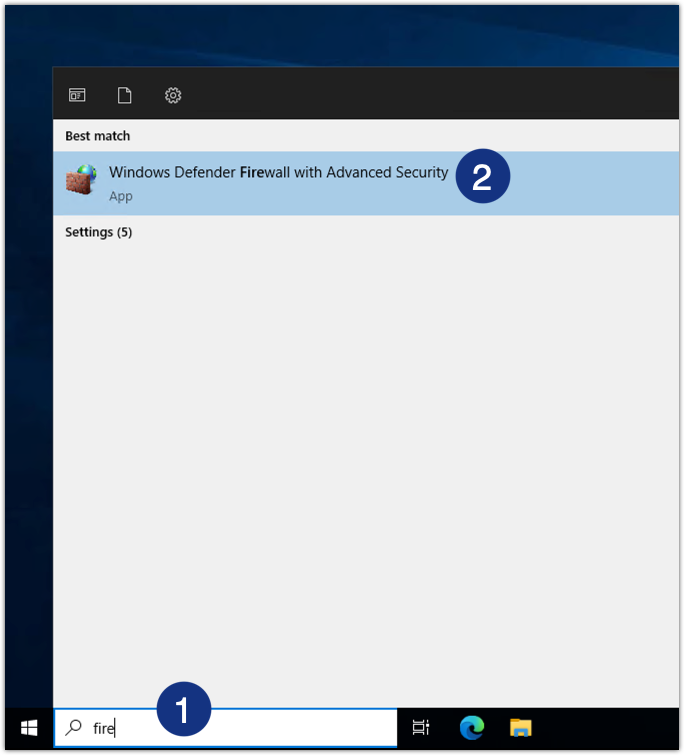Click the magnifier icon in search box

click(73, 728)
